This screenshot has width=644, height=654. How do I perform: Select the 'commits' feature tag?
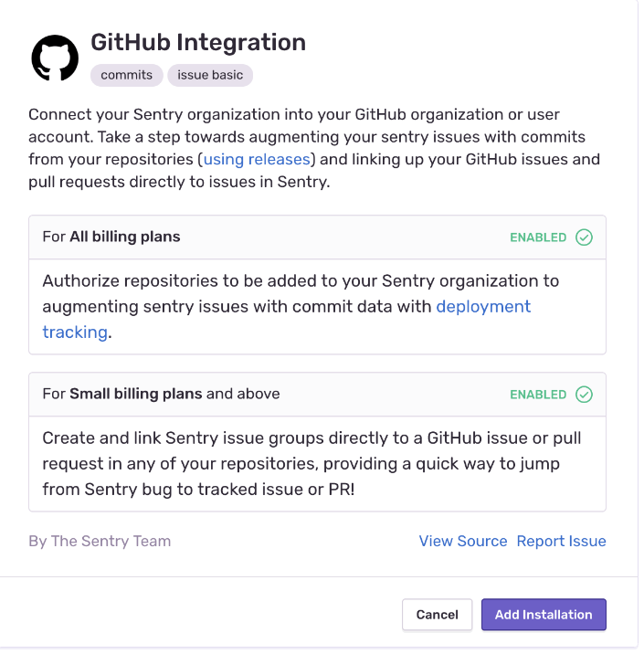(127, 75)
